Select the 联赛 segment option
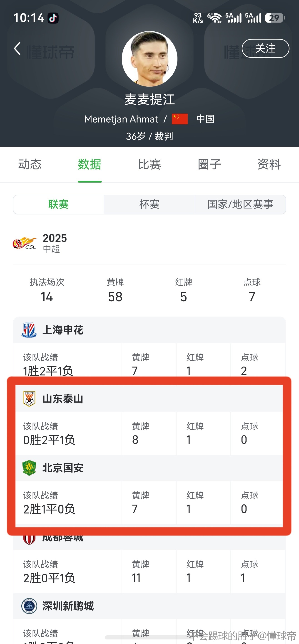This screenshot has height=644, width=299. pos(58,204)
